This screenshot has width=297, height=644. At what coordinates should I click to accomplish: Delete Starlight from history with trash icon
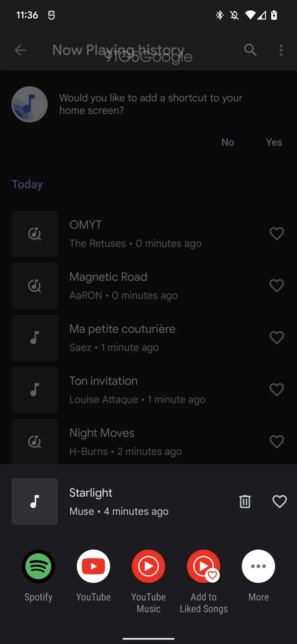coord(245,501)
